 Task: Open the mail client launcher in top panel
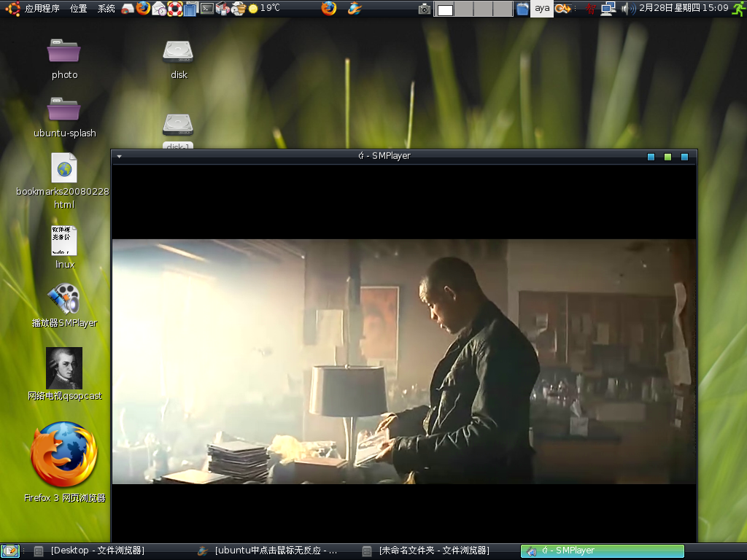click(158, 9)
